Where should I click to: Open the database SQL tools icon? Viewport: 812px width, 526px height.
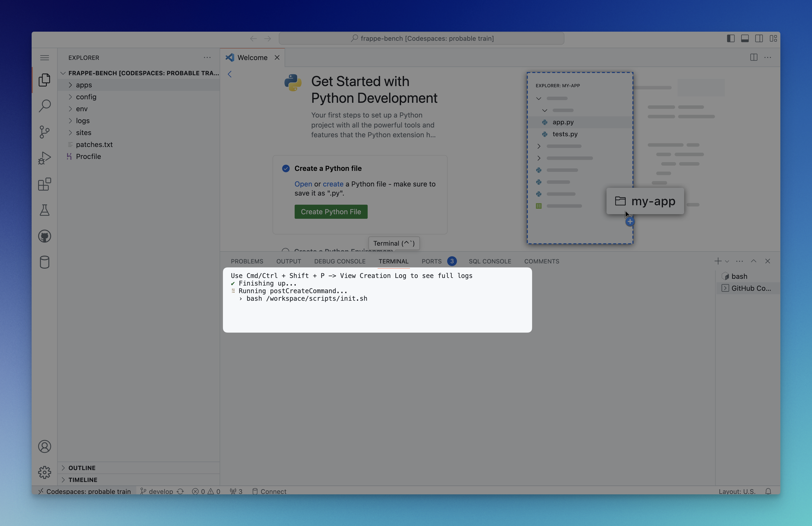click(x=44, y=262)
